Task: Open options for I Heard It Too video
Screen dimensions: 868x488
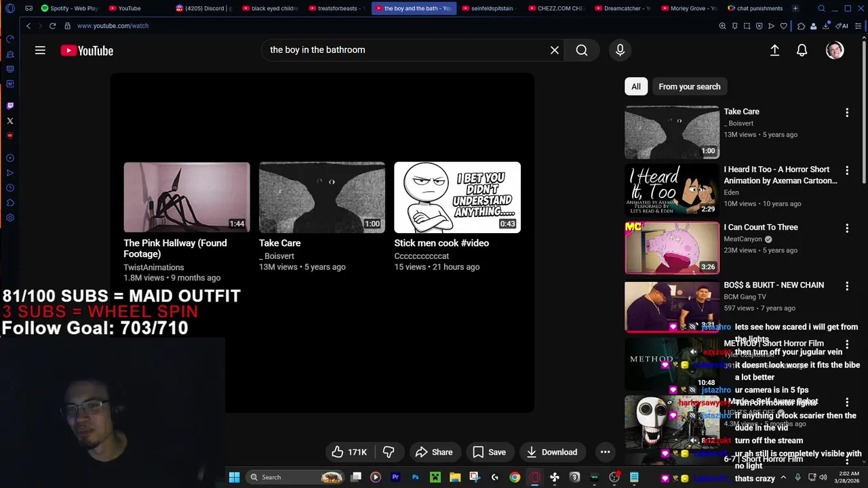Action: 846,171
